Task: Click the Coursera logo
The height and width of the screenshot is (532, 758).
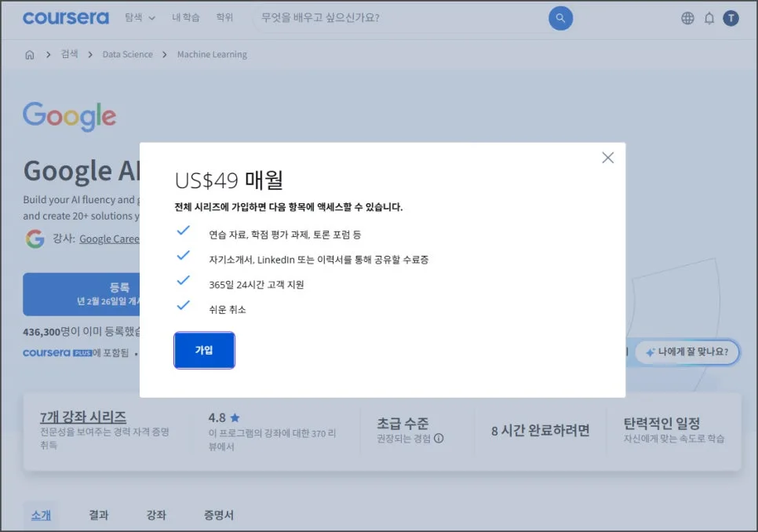Action: click(x=66, y=18)
